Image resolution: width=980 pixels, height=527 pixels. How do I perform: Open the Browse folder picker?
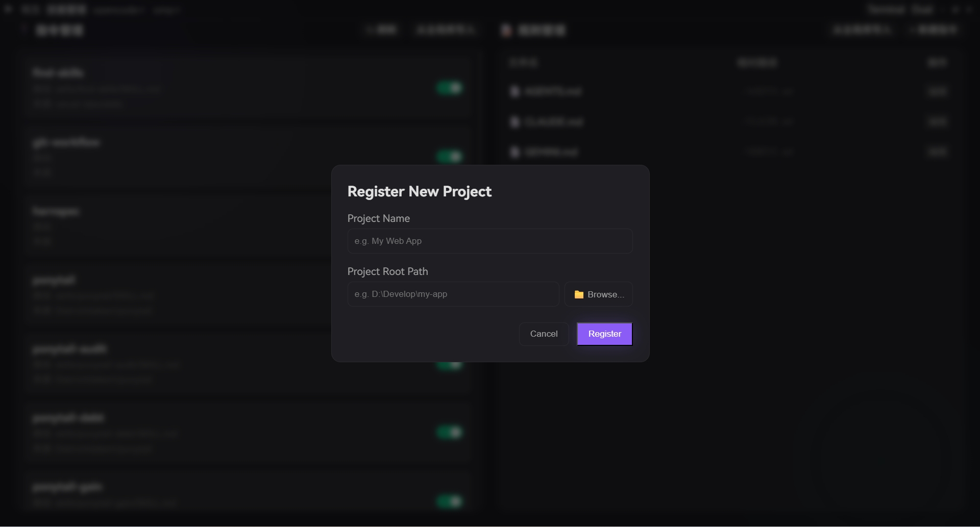599,294
